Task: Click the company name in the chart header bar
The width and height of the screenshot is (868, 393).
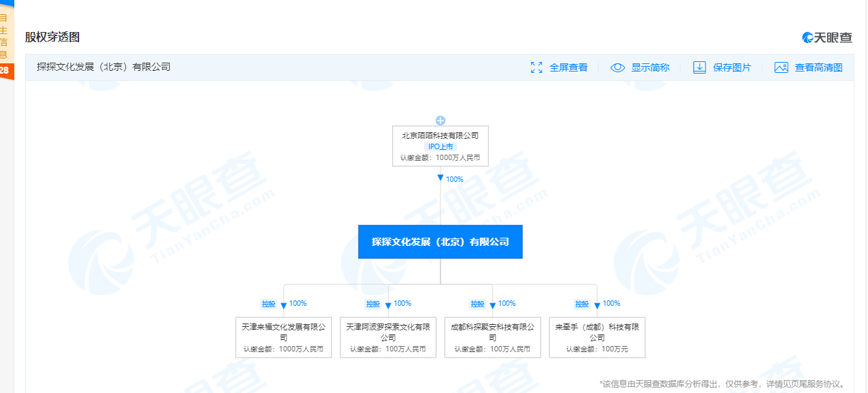Action: click(x=104, y=67)
